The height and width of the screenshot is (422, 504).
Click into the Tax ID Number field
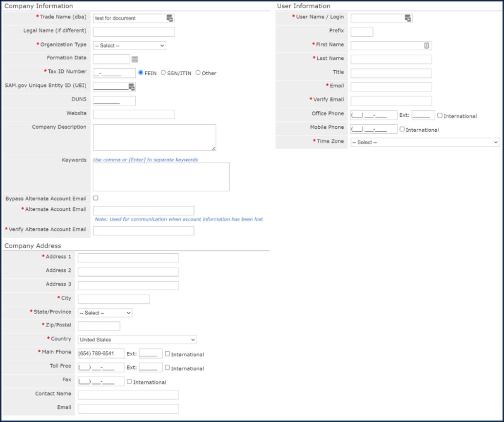114,73
